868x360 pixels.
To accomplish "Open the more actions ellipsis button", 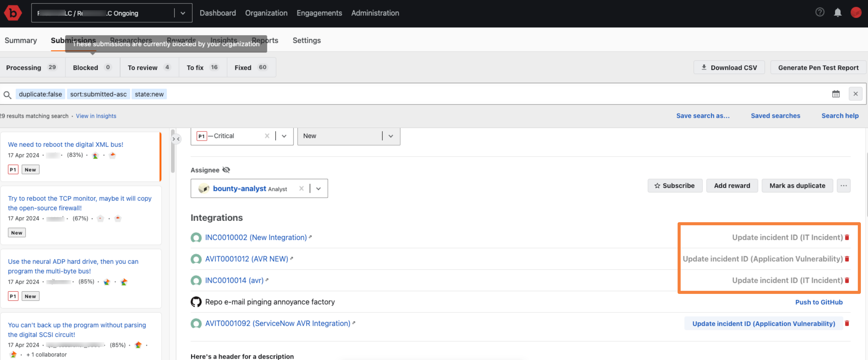I will click(843, 186).
